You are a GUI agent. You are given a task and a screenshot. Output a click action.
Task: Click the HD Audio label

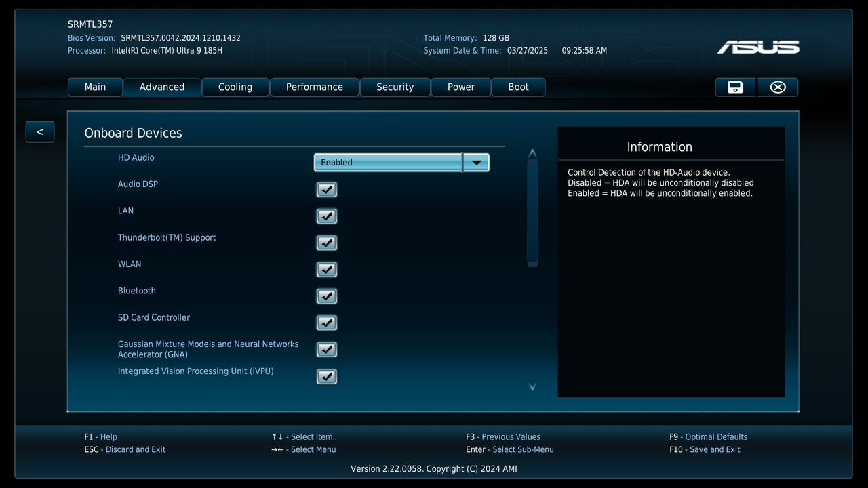tap(136, 158)
